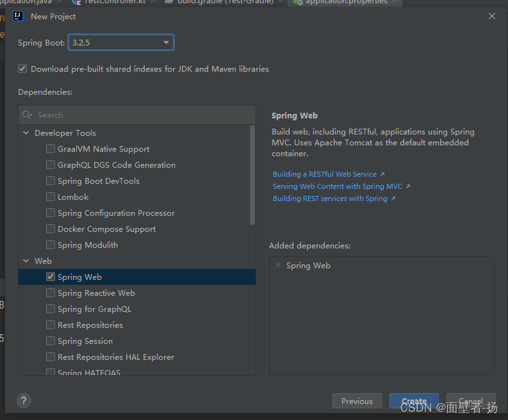Enable Spring Configuration Processor checkbox

[51, 213]
